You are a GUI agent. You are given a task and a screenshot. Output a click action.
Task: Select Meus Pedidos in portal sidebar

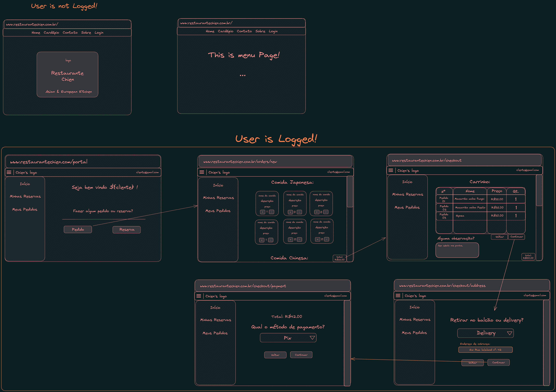coord(25,209)
